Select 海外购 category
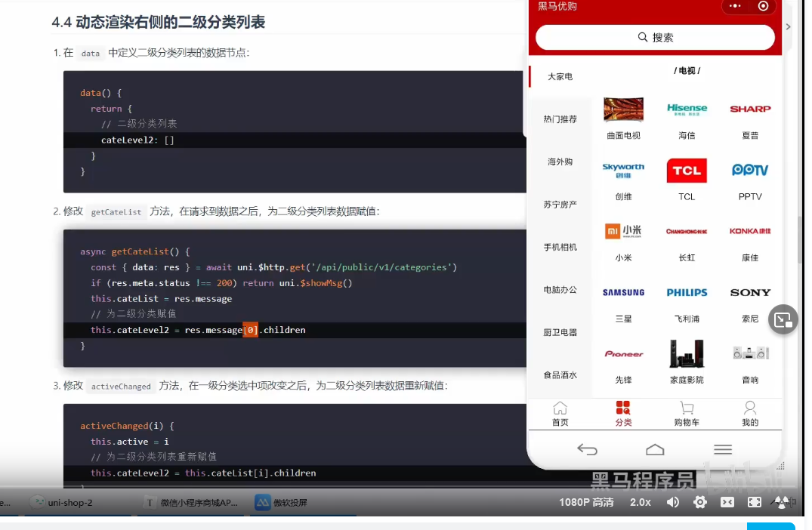 coord(560,162)
